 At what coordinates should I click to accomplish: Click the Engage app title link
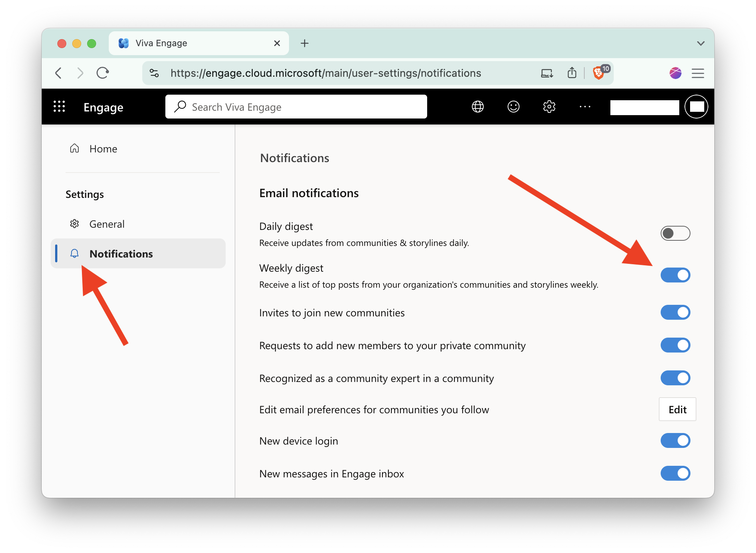pos(103,107)
